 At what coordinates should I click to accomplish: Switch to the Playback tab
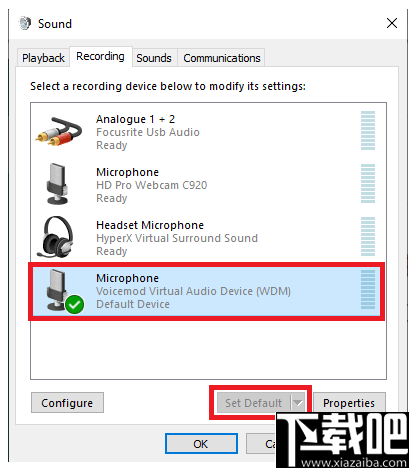coord(43,58)
